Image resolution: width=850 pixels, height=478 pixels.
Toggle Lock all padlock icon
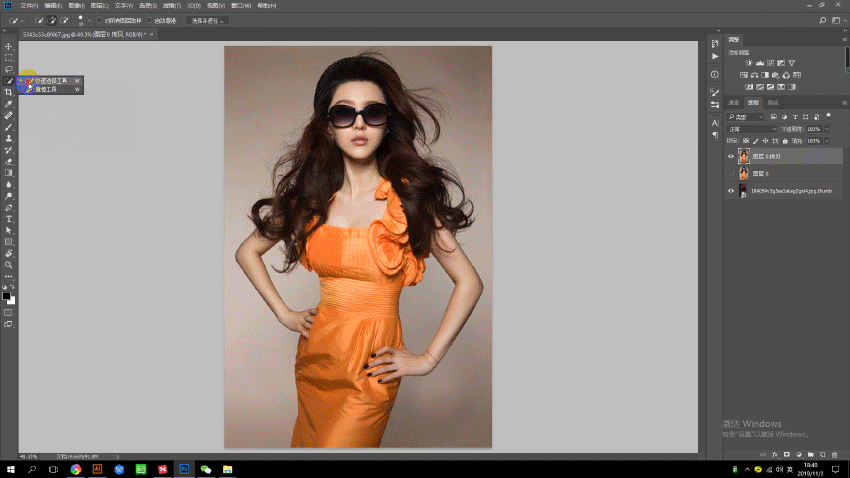click(x=785, y=141)
